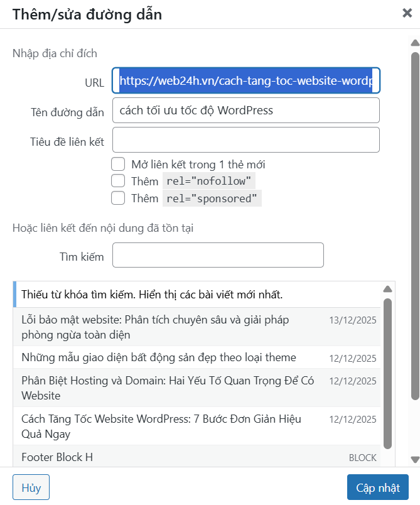Click the post list scrollbar down arrow

coord(389,461)
